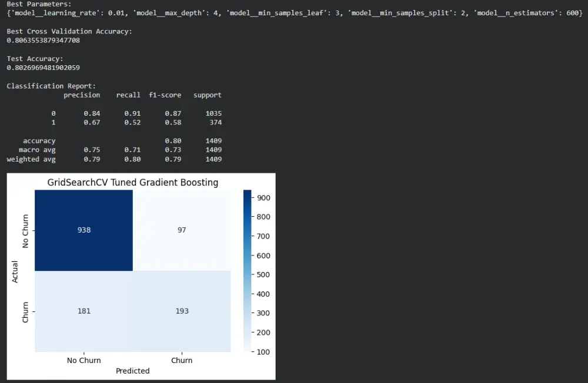Click the 'Best Parameters:' heading
The height and width of the screenshot is (383, 588).
tap(39, 4)
